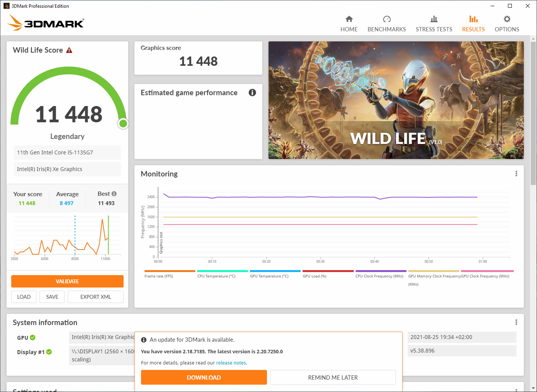Viewport: 537px width, 392px height.
Task: Click the SAVE button
Action: [52, 297]
